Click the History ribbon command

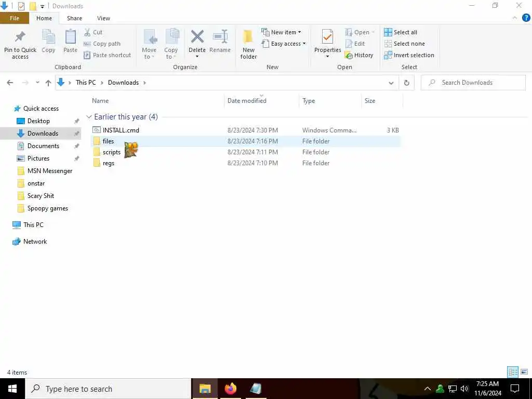[x=359, y=55]
